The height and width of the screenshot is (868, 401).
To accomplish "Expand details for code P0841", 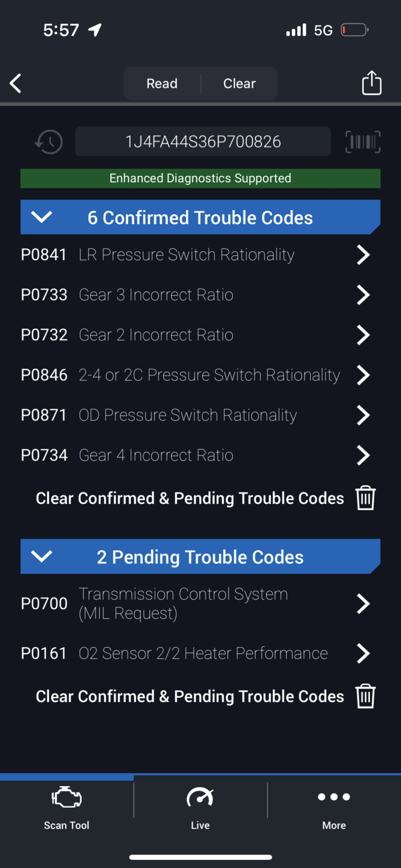I will pyautogui.click(x=362, y=254).
